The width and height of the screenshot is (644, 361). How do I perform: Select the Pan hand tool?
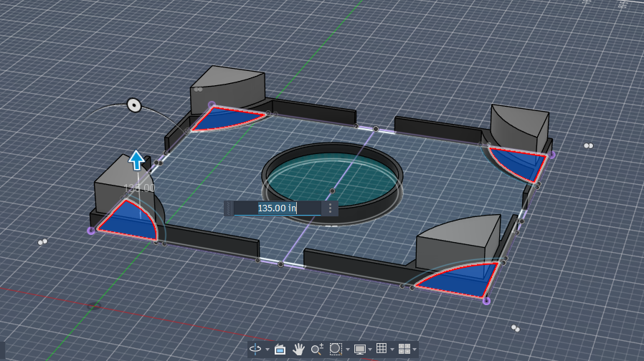coord(298,349)
